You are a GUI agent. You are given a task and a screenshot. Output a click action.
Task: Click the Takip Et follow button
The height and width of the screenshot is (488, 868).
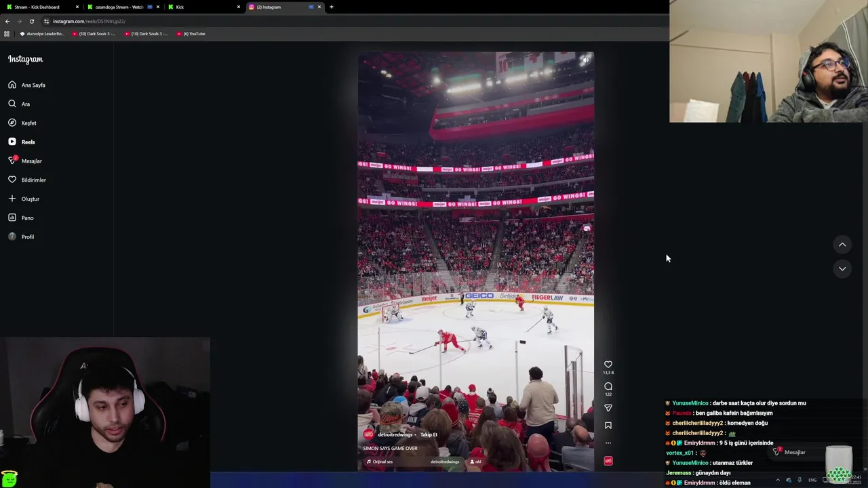point(429,434)
